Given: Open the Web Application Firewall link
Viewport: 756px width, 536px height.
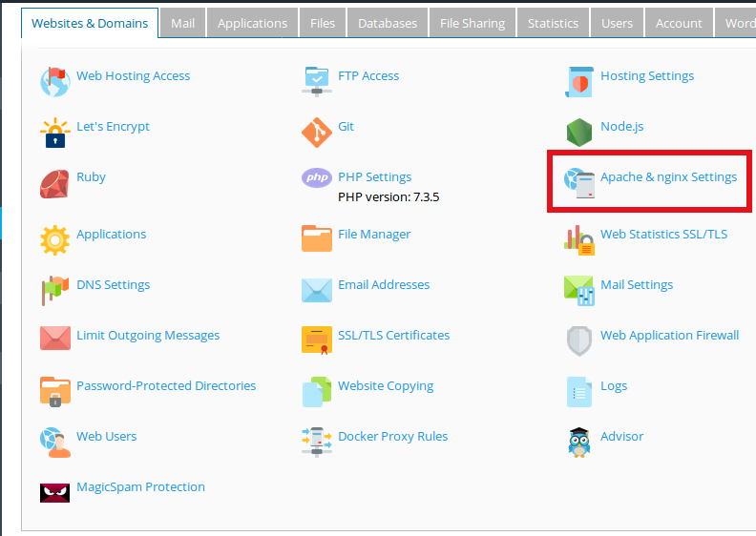Looking at the screenshot, I should 670,336.
